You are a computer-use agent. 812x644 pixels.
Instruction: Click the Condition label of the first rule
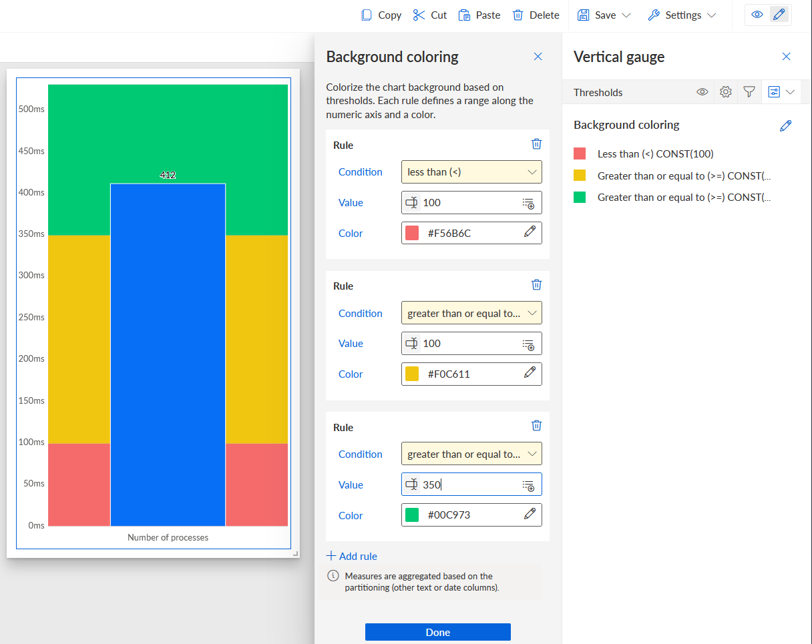(360, 172)
